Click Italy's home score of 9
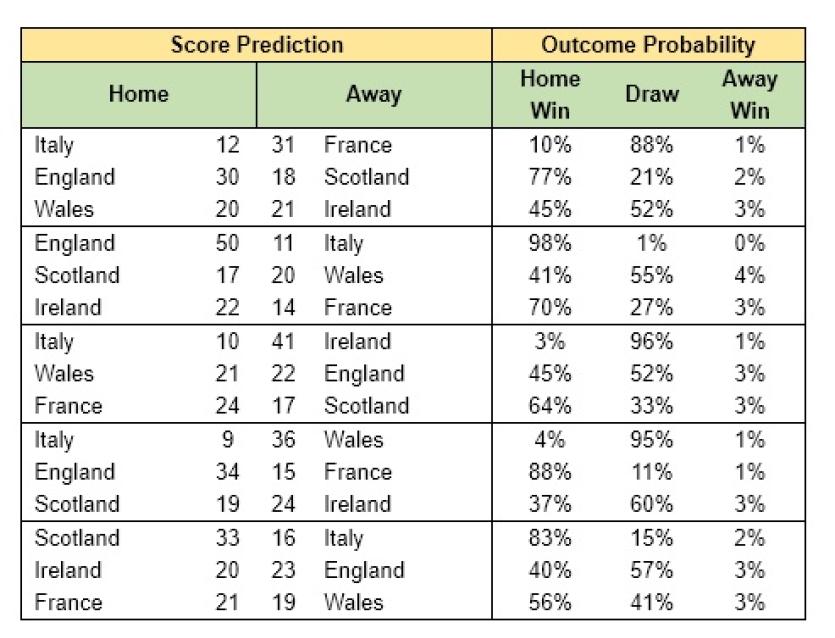 [x=232, y=439]
